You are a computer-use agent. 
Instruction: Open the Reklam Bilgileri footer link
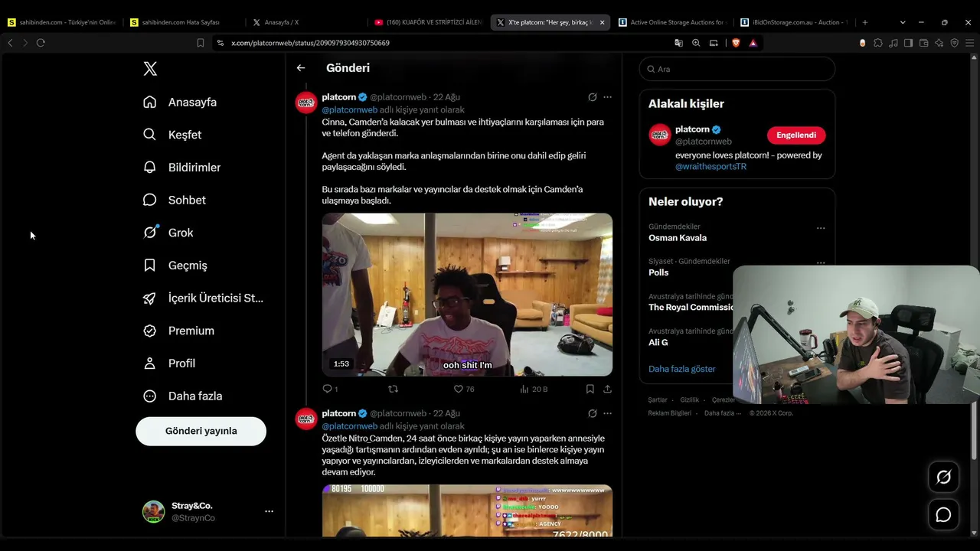670,413
